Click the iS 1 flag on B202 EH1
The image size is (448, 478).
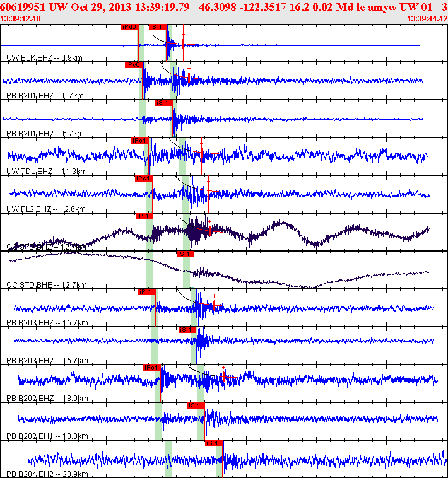pyautogui.click(x=196, y=405)
